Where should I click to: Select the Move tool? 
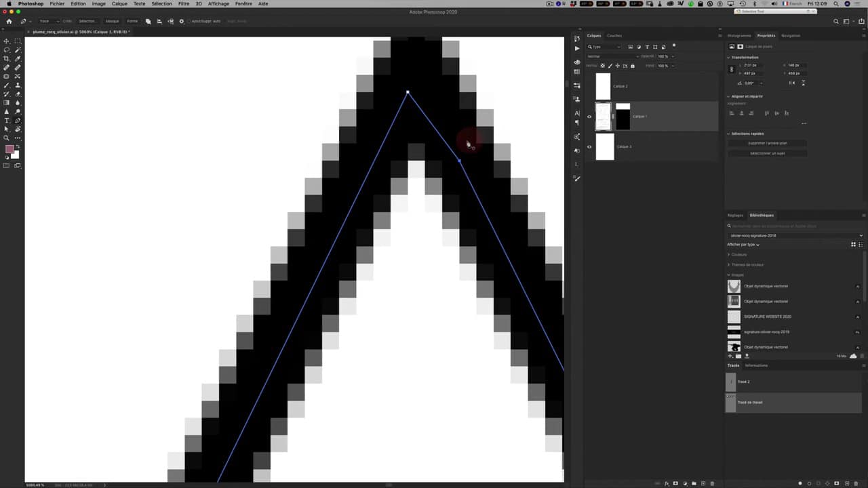click(x=7, y=41)
